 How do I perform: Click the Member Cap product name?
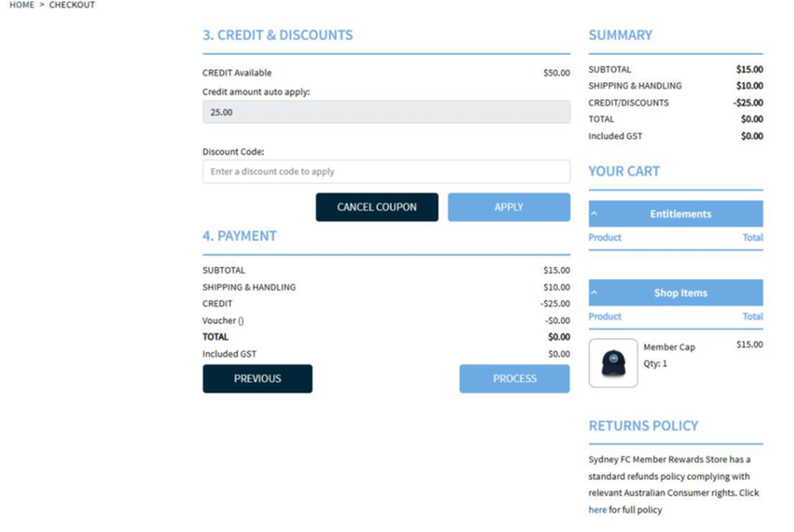pyautogui.click(x=669, y=347)
